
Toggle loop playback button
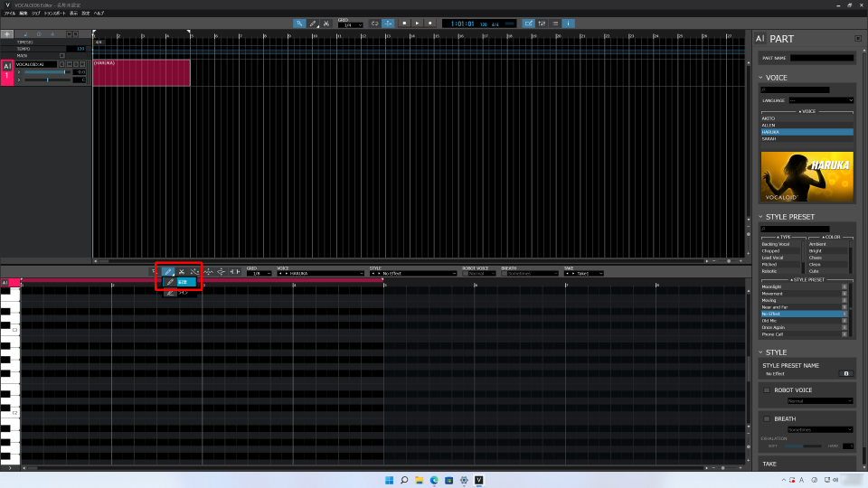[x=374, y=23]
